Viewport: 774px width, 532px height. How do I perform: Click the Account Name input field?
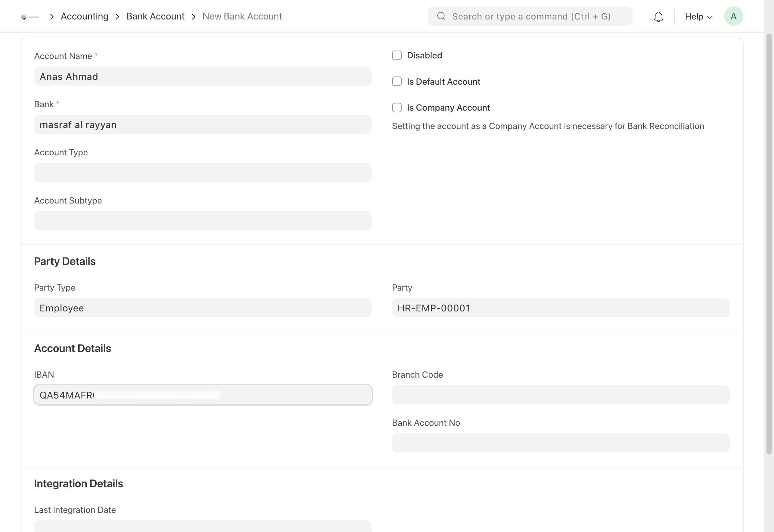[203, 76]
